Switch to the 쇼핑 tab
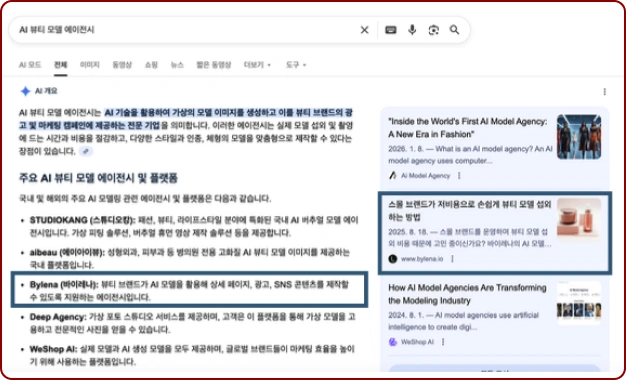Image resolution: width=626 pixels, height=380 pixels. [x=151, y=65]
